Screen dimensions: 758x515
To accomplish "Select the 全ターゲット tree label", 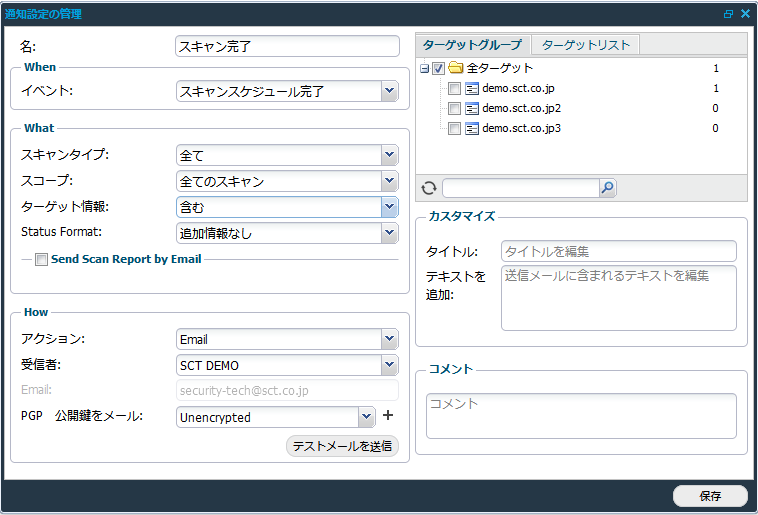I will (499, 68).
